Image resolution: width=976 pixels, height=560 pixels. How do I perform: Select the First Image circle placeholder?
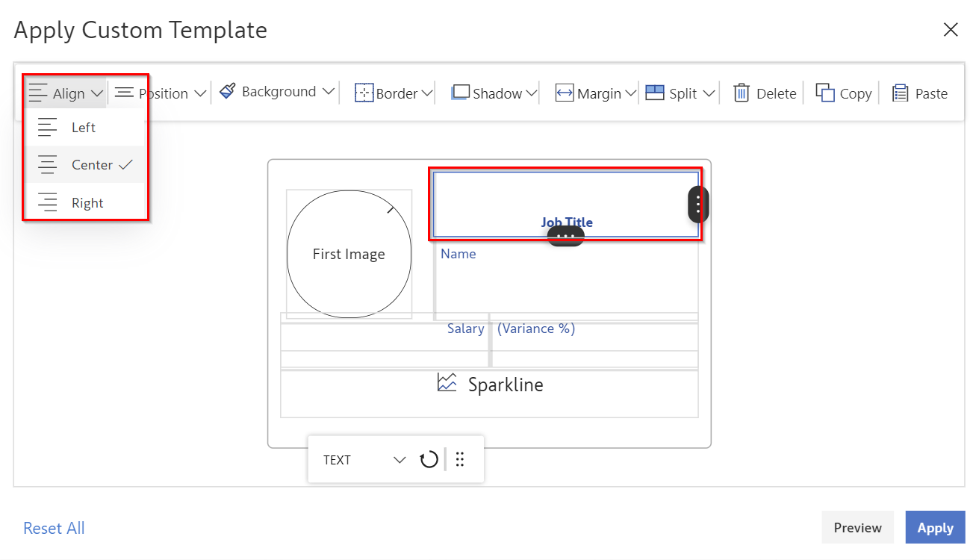pos(349,254)
